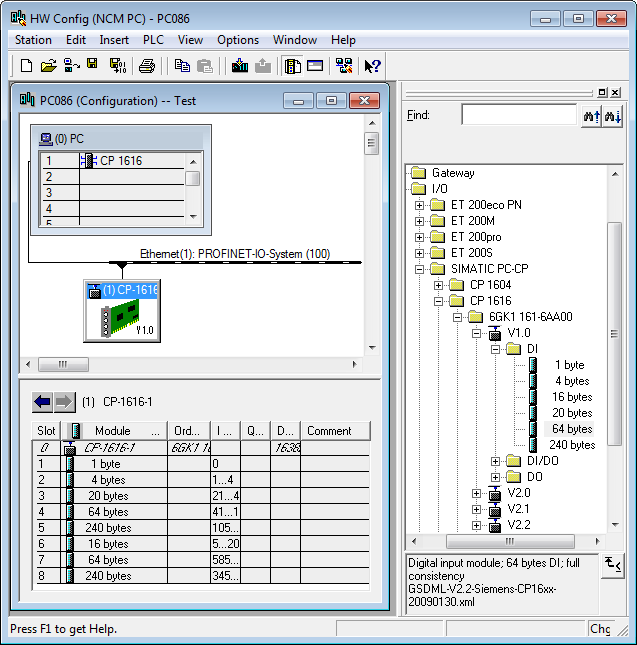This screenshot has height=645, width=637.
Task: Click the Download to Module icon
Action: tap(240, 66)
